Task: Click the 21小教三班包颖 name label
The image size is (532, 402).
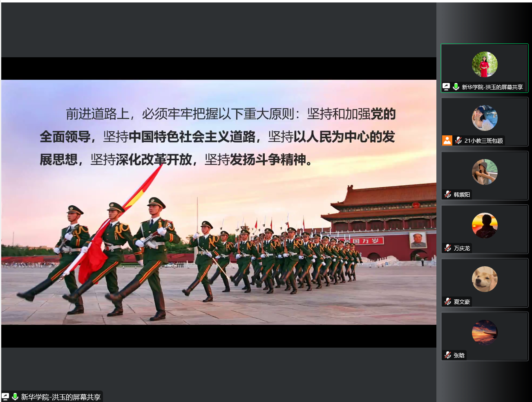Action: [x=483, y=141]
